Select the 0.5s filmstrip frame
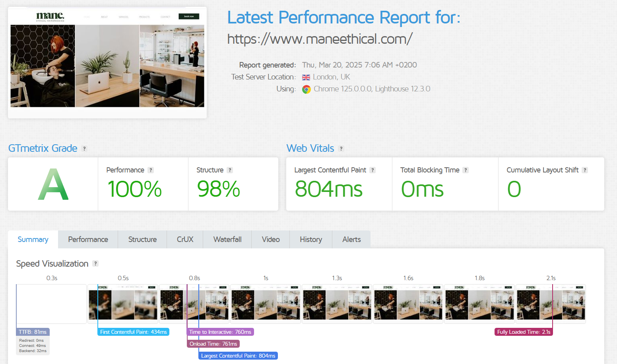Viewport: 617px width, 364px height. coord(123,304)
